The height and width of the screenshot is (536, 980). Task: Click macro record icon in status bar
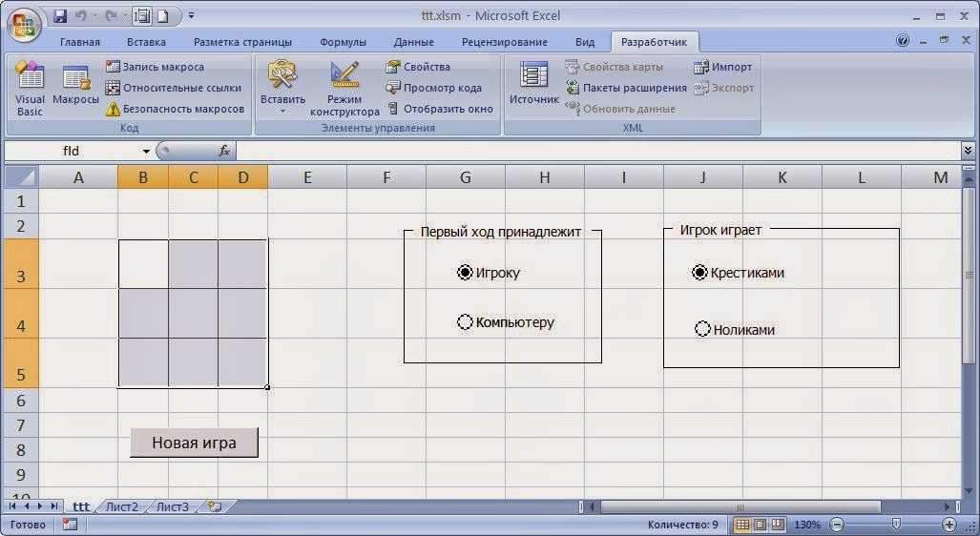(70, 525)
